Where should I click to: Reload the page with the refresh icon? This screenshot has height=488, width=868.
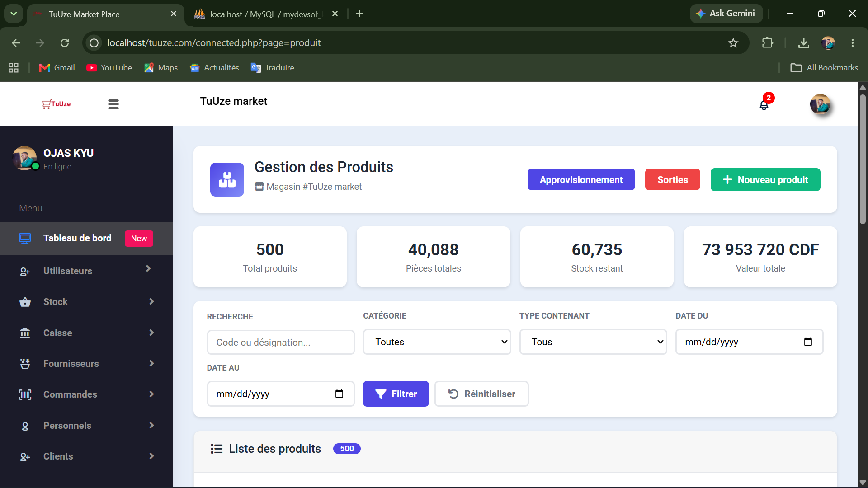pyautogui.click(x=65, y=43)
